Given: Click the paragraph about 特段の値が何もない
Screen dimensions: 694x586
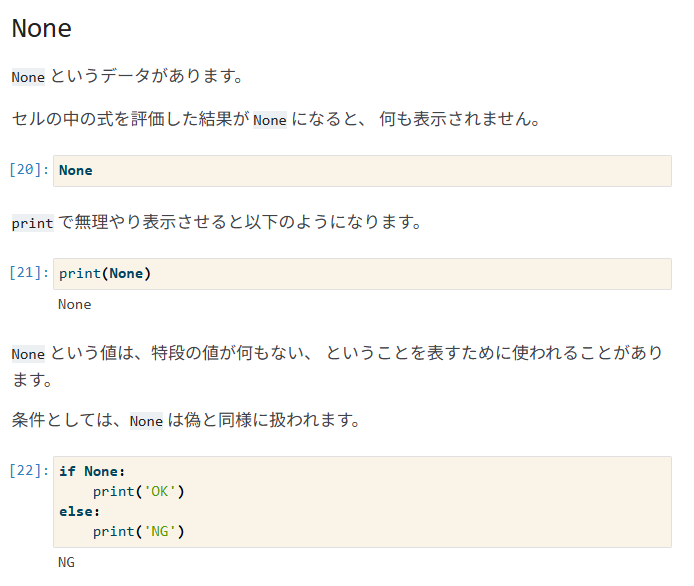Looking at the screenshot, I should pyautogui.click(x=337, y=366).
